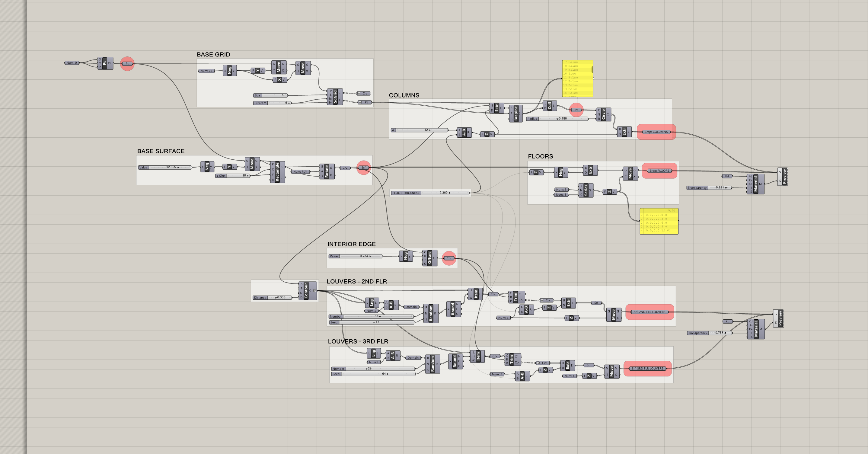Image resolution: width=868 pixels, height=454 pixels.
Task: Click the Construct Point Pt component
Action: tap(105, 63)
